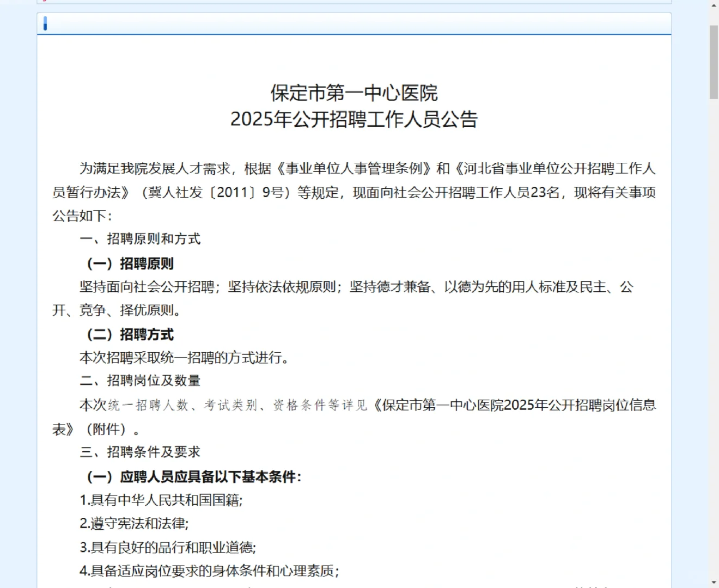Click the scroll down arrow of scrollbar
Image resolution: width=719 pixels, height=588 pixels.
click(714, 583)
